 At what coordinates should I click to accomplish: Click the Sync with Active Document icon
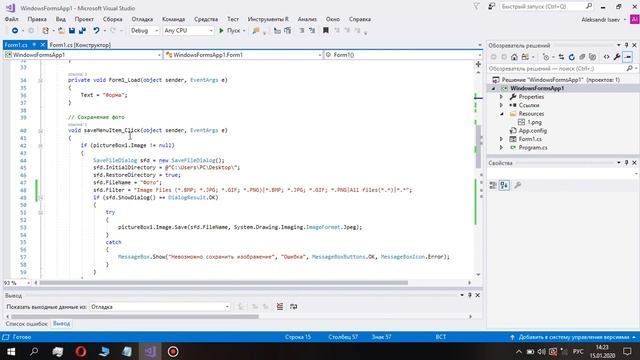click(561, 57)
